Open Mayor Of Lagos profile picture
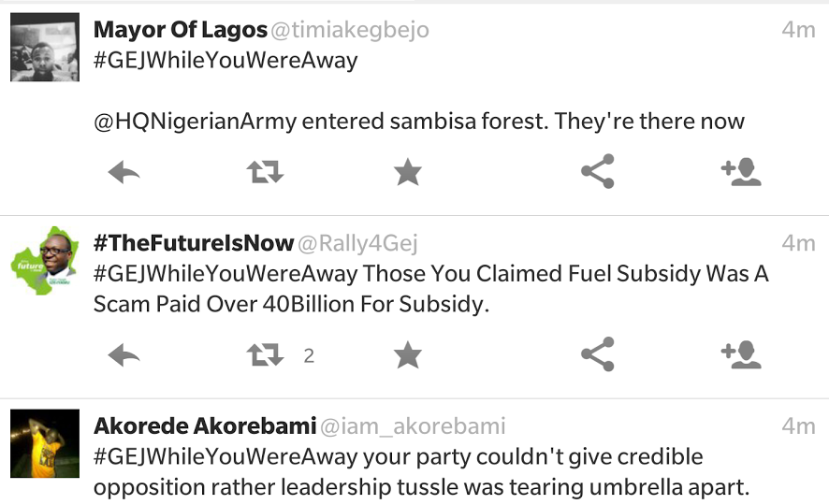The height and width of the screenshot is (504, 829). [x=44, y=47]
